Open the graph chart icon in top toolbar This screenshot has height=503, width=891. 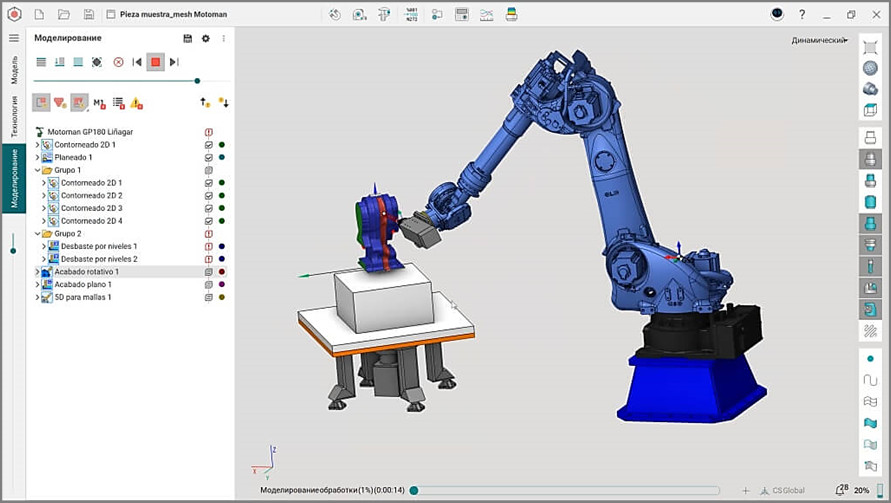486,15
